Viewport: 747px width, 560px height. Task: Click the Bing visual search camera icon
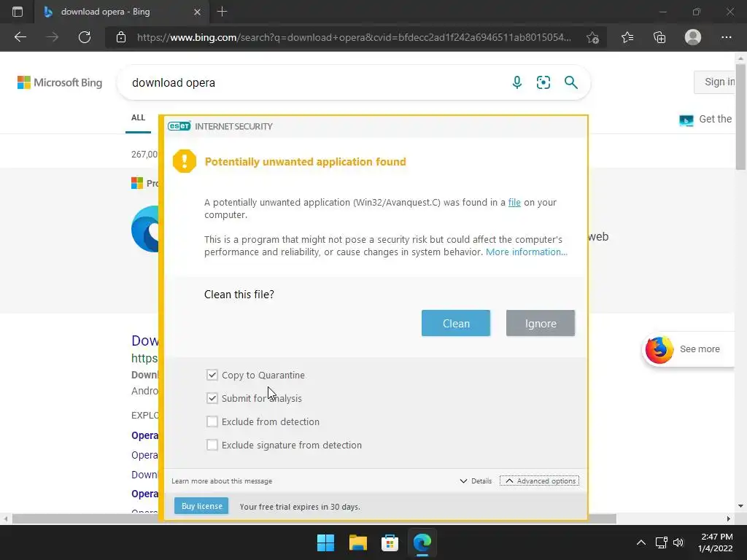(x=543, y=82)
